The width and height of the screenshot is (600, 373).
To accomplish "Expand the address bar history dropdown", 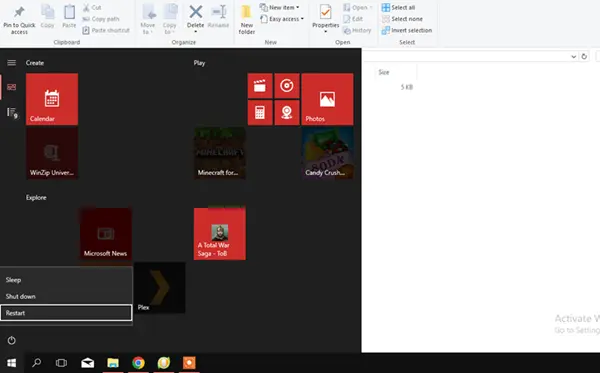I will [x=573, y=57].
